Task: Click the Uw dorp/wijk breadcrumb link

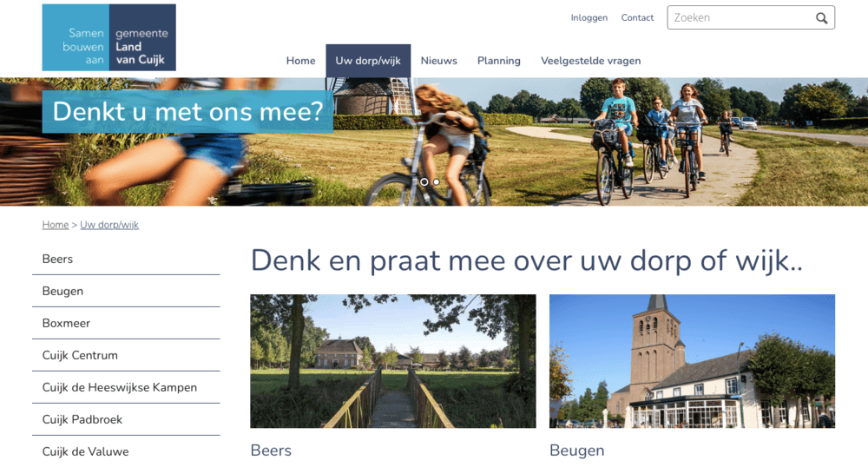Action: [109, 225]
